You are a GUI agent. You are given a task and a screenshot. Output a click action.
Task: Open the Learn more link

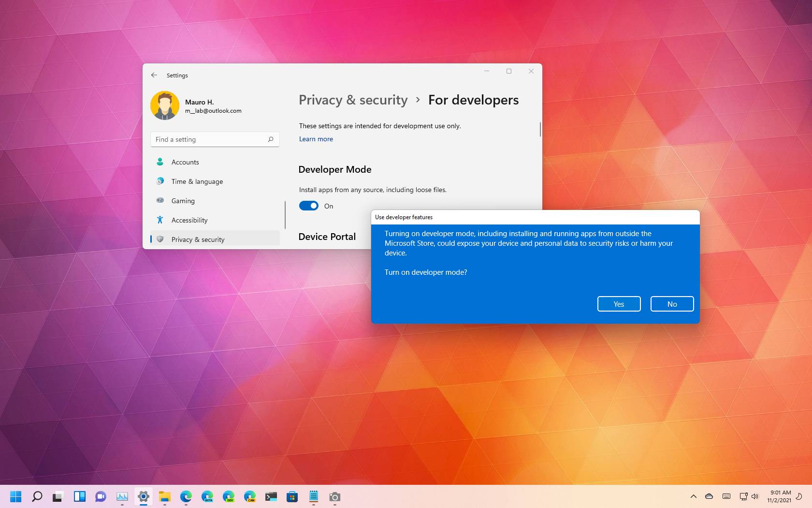pos(316,139)
